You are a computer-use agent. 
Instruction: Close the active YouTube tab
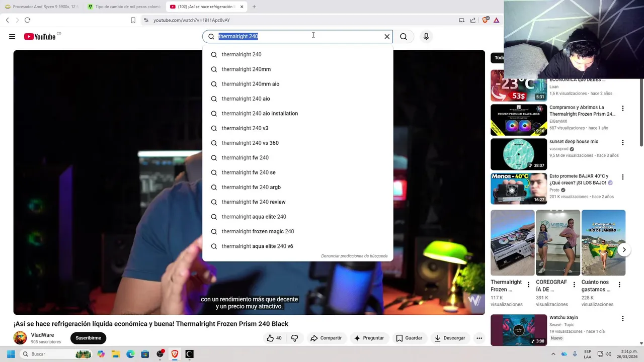tap(242, 7)
